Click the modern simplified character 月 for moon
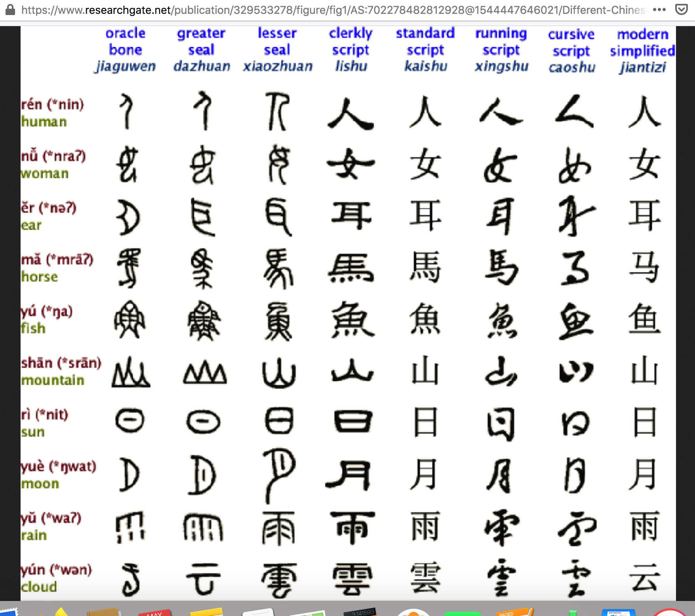 pos(643,474)
